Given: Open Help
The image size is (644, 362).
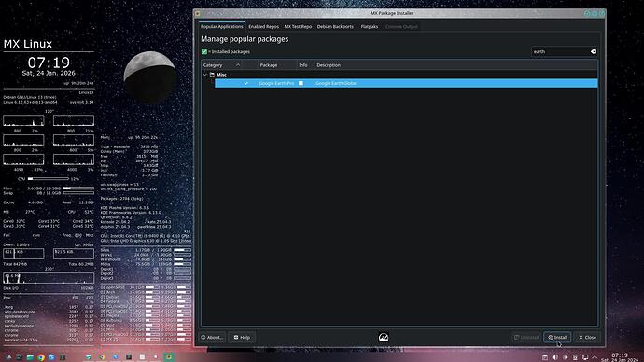Looking at the screenshot, I should pyautogui.click(x=242, y=338).
